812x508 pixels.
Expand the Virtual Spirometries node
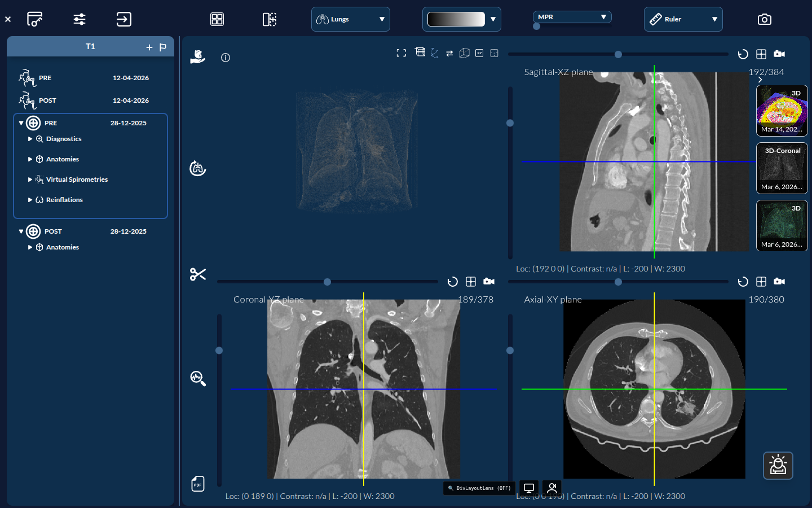[30, 179]
